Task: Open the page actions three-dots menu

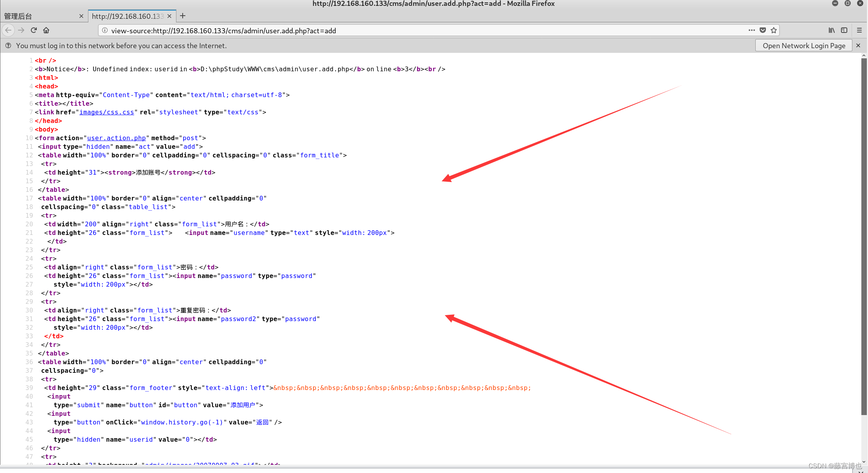Action: [x=751, y=30]
